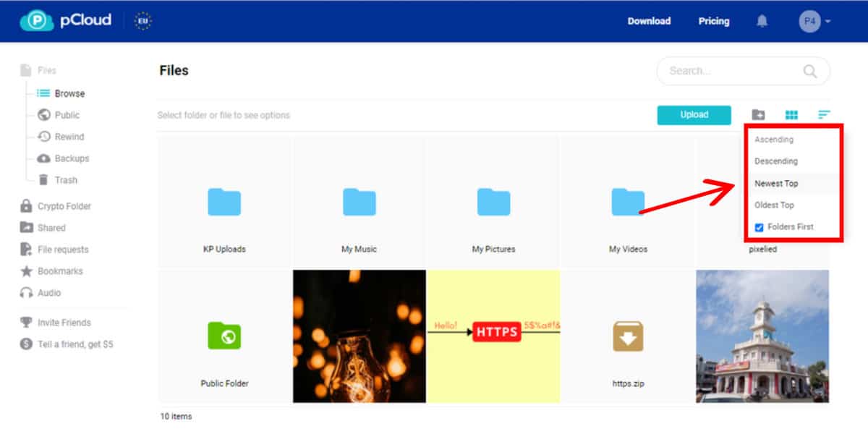Open the My Music folder

[359, 203]
